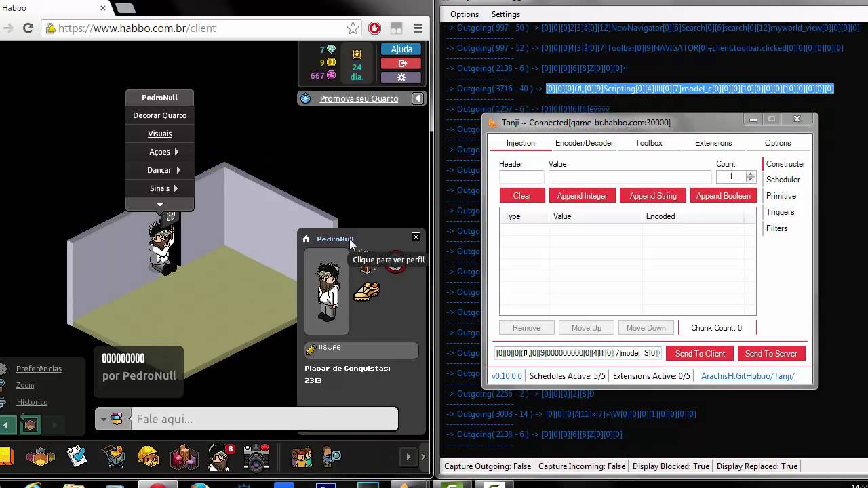Screen dimensions: 868x488
Task: Select Visuais in the avatar menu
Action: (x=159, y=134)
